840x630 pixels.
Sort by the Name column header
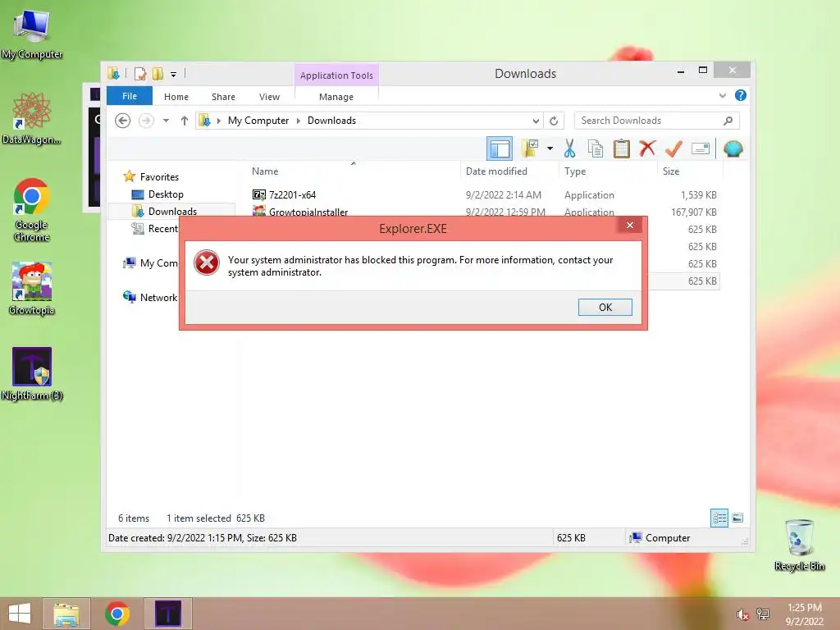tap(265, 171)
